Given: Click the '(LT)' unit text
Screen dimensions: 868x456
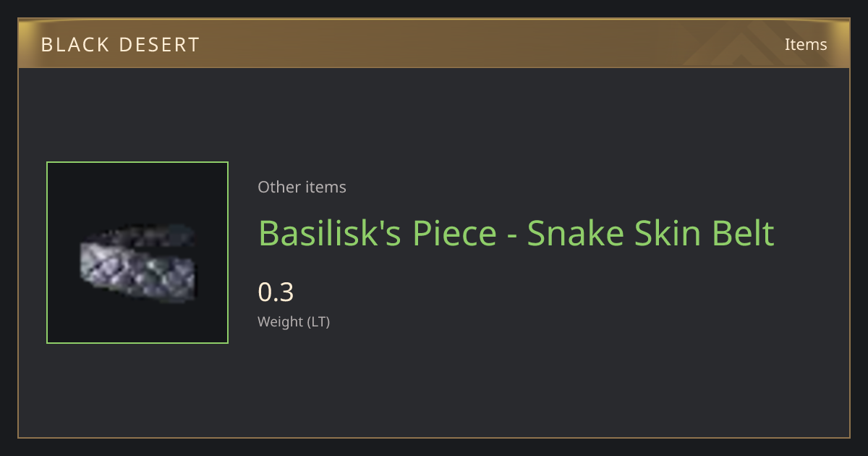Looking at the screenshot, I should (319, 321).
